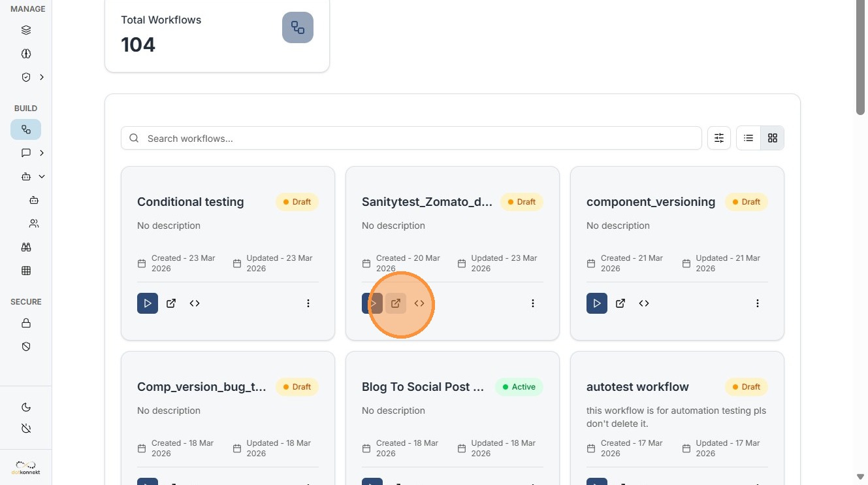Expand the chat bubble submenu chevron
Screen dimensions: 868x485
tap(42, 153)
